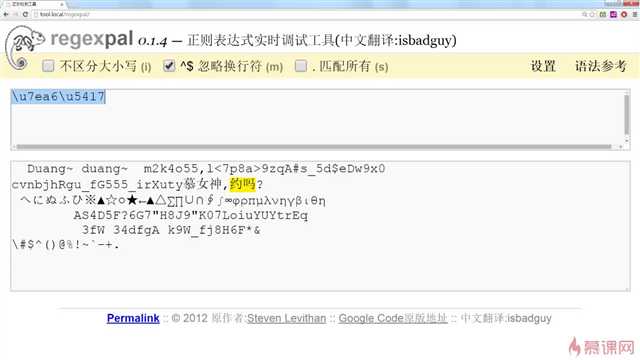Enable the . 匹配所有 (s) checkbox
The height and width of the screenshot is (360, 640).
coord(301,66)
